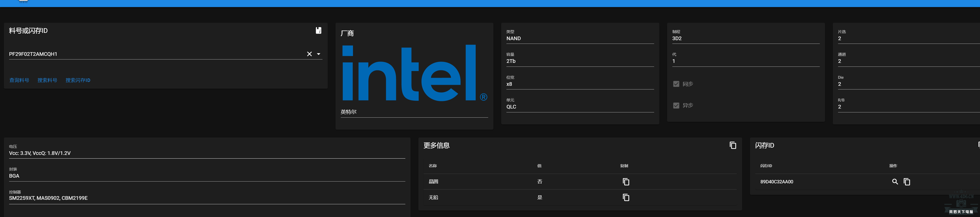Click the voltage text Vcc: 3.3V, VccQ: 1.8V/1.2V
The image size is (980, 217).
(x=40, y=153)
